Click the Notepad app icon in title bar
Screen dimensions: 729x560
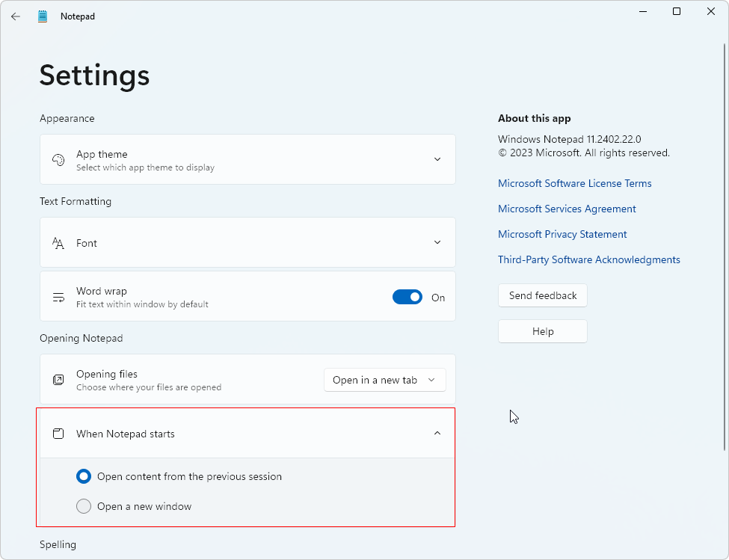(43, 16)
